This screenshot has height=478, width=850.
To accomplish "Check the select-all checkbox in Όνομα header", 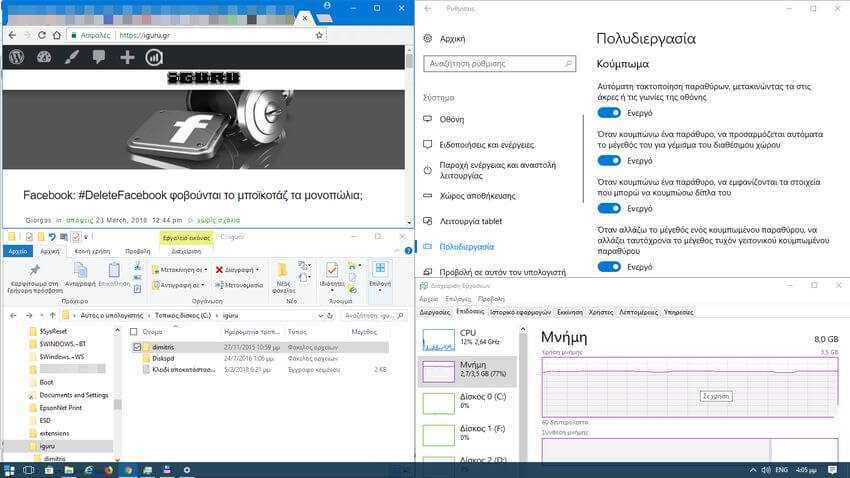I will pyautogui.click(x=133, y=332).
